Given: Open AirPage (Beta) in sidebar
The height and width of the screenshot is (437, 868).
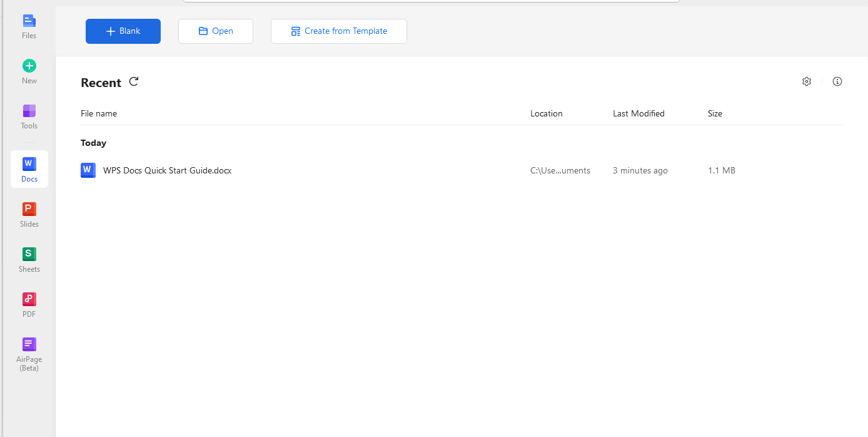Looking at the screenshot, I should [29, 354].
